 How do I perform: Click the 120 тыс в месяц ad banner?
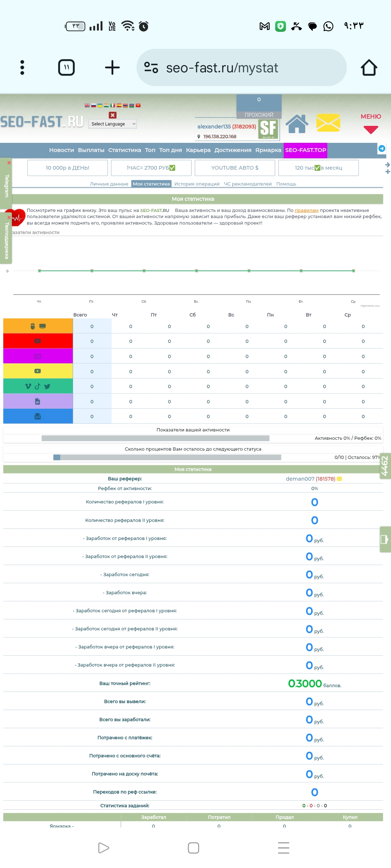tap(318, 168)
